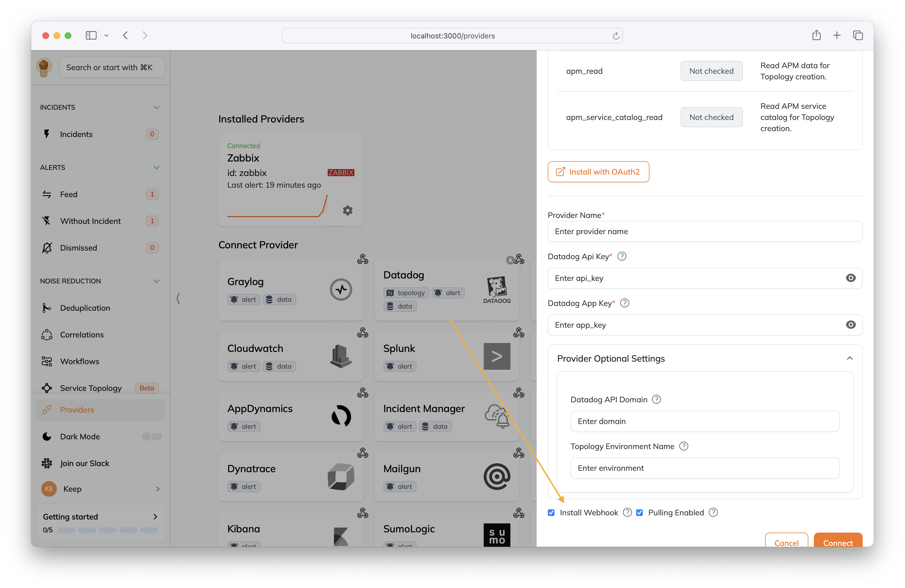Toggle Pulling Enabled checkbox
905x588 pixels.
click(639, 513)
